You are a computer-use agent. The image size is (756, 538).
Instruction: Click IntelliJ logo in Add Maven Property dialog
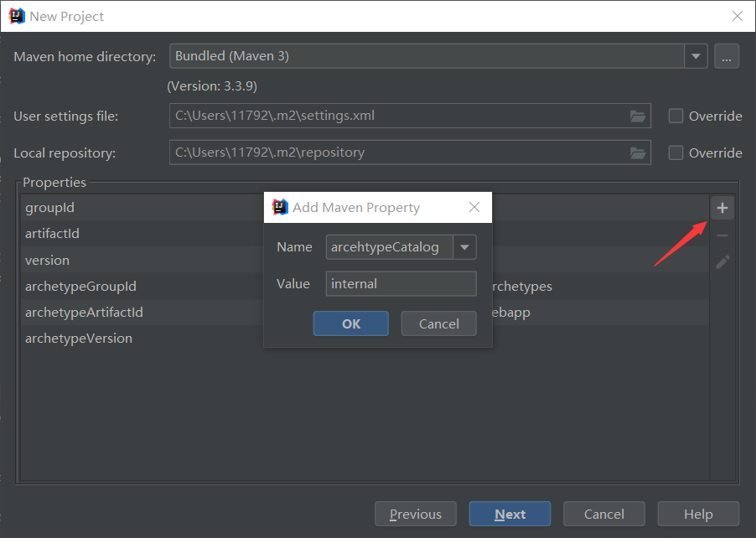280,207
